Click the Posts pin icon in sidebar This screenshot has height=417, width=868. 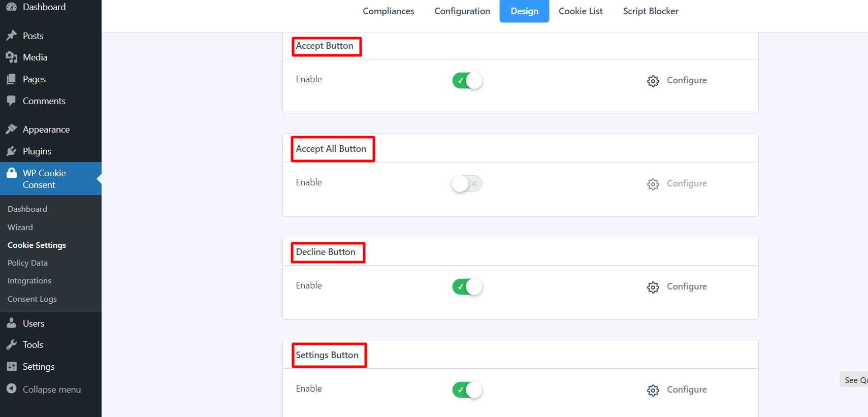(11, 36)
